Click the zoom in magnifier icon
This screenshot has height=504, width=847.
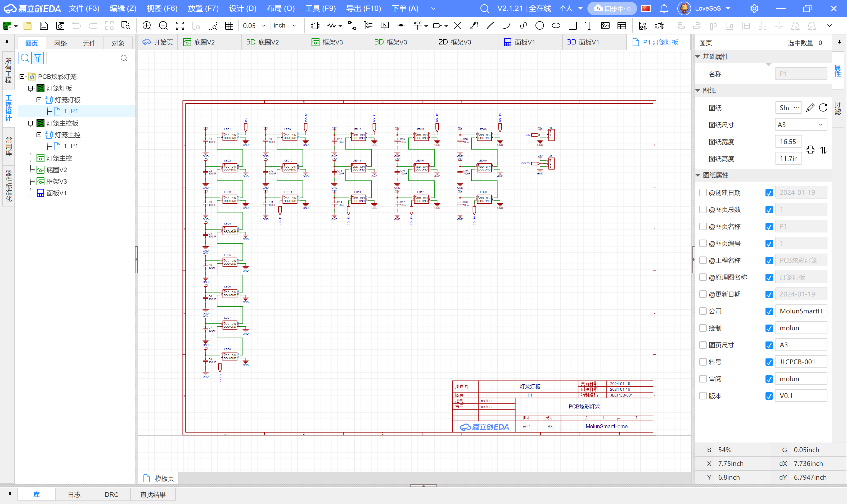coord(147,25)
